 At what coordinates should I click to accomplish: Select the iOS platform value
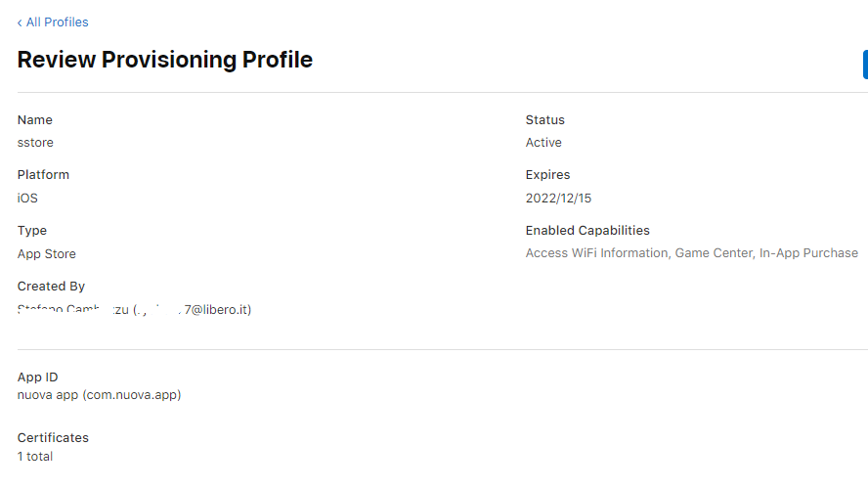pos(27,199)
